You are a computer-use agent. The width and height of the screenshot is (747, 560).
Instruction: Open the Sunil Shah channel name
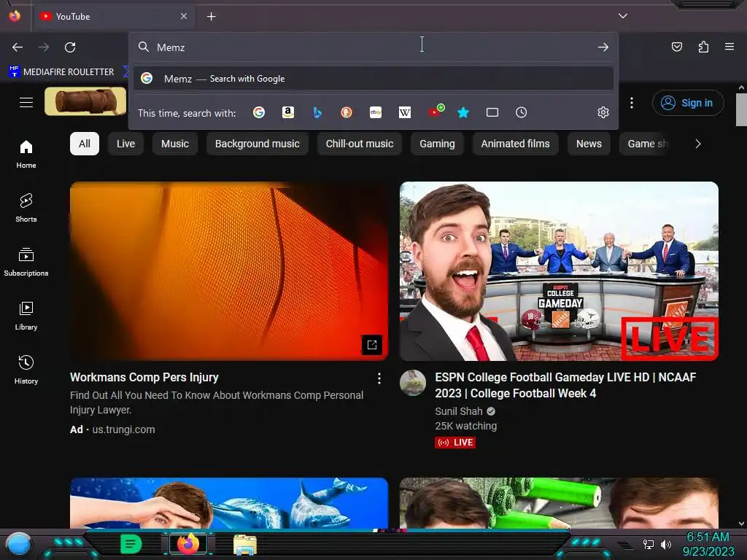click(459, 411)
